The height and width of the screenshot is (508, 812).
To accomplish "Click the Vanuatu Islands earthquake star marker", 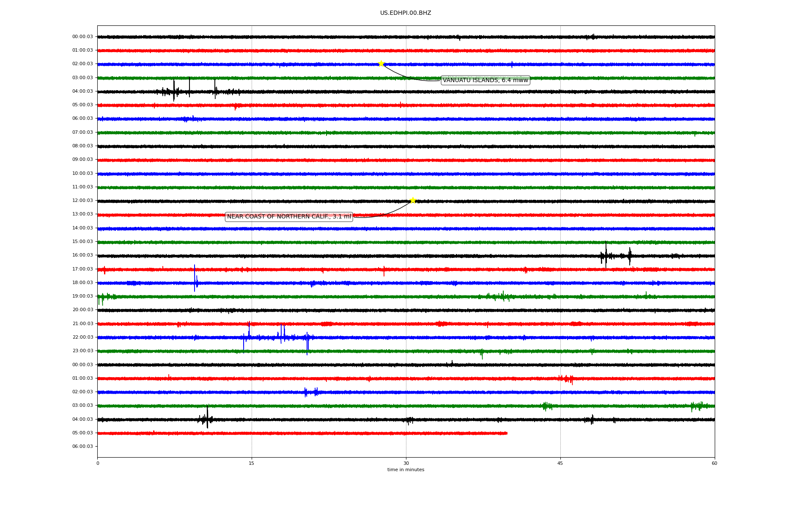I will pos(381,64).
